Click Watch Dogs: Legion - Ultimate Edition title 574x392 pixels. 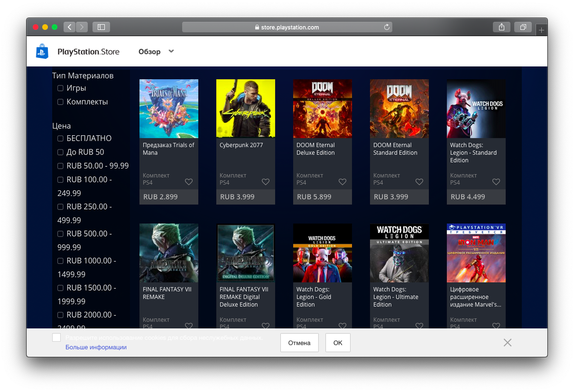(x=396, y=297)
